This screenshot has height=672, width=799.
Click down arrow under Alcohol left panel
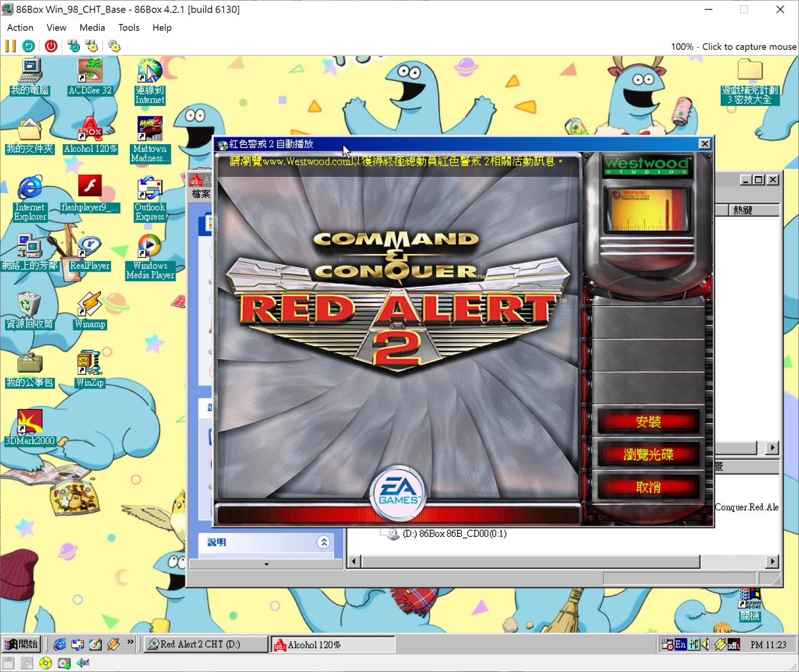point(266,564)
